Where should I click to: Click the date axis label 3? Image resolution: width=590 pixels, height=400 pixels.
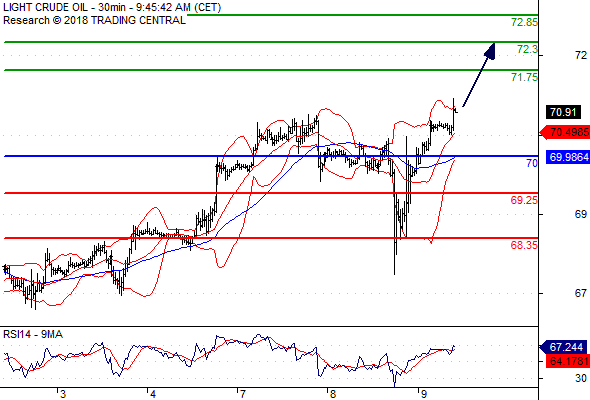click(63, 394)
